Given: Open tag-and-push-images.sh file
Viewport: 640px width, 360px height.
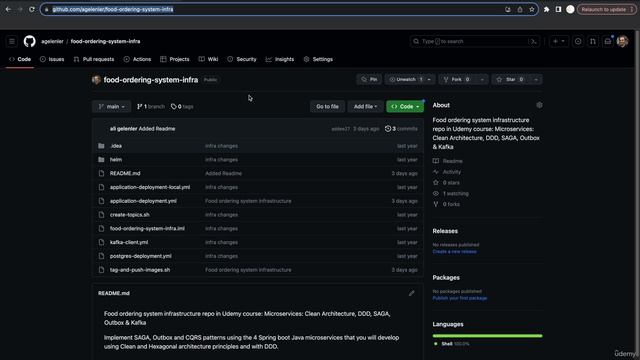Looking at the screenshot, I should 140,270.
